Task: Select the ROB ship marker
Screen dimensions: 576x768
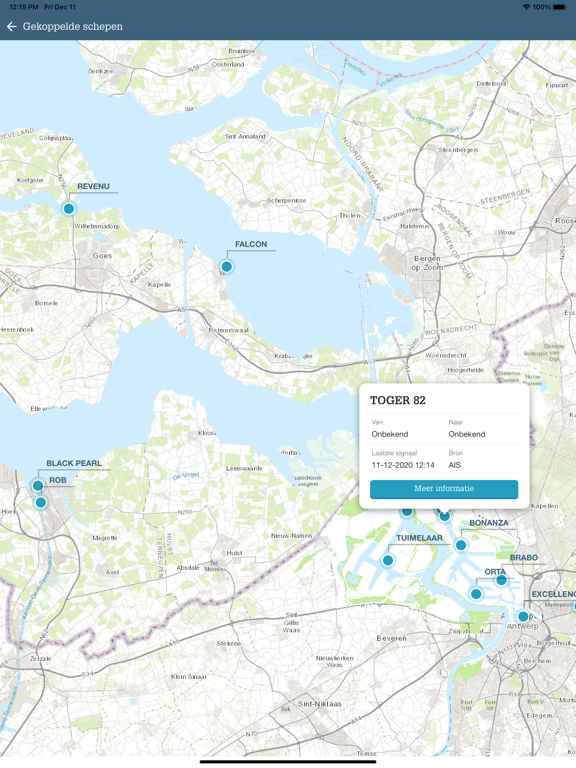Action: 41,503
